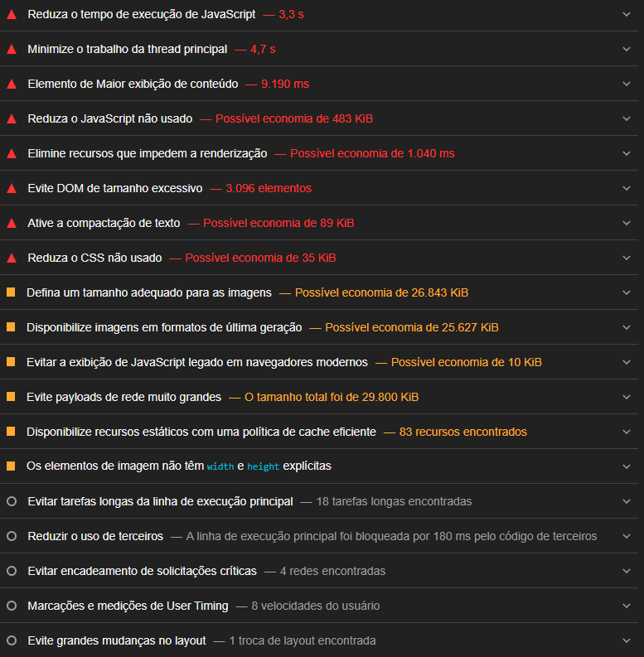Click the blue 'width' code text in image elements audit
This screenshot has height=657, width=644.
[x=220, y=466]
